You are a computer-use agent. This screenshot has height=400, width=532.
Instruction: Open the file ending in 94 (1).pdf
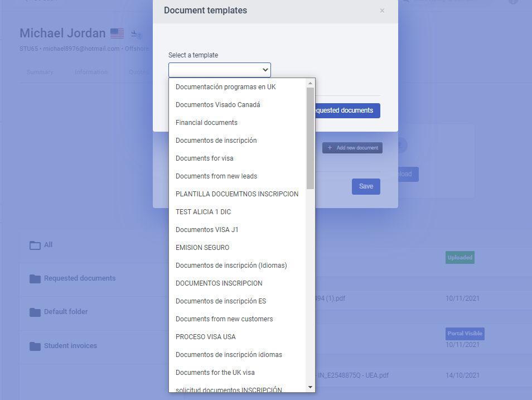[x=330, y=298]
